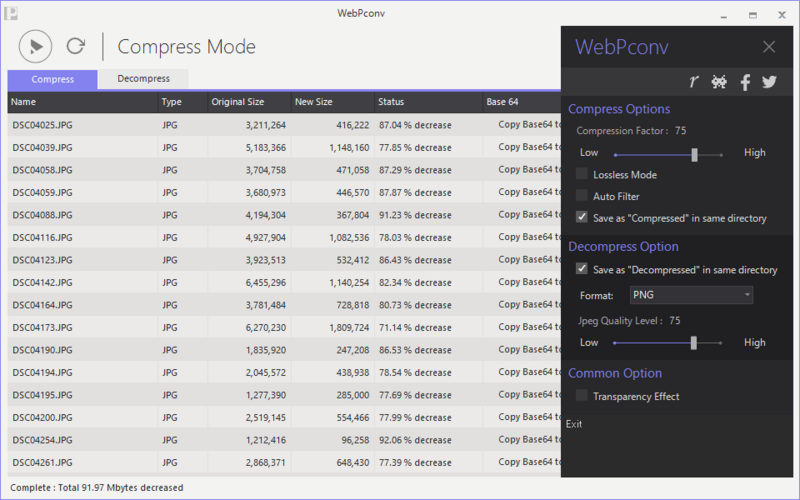Screen dimensions: 800x500
Task: Click new size value 1,809,724
Action: pyautogui.click(x=349, y=328)
